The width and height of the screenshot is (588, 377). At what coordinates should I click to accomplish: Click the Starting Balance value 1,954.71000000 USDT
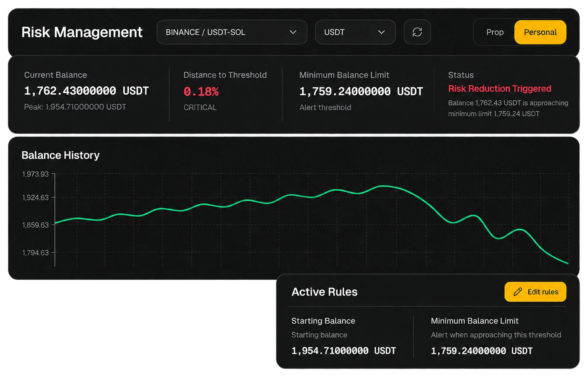pyautogui.click(x=344, y=351)
